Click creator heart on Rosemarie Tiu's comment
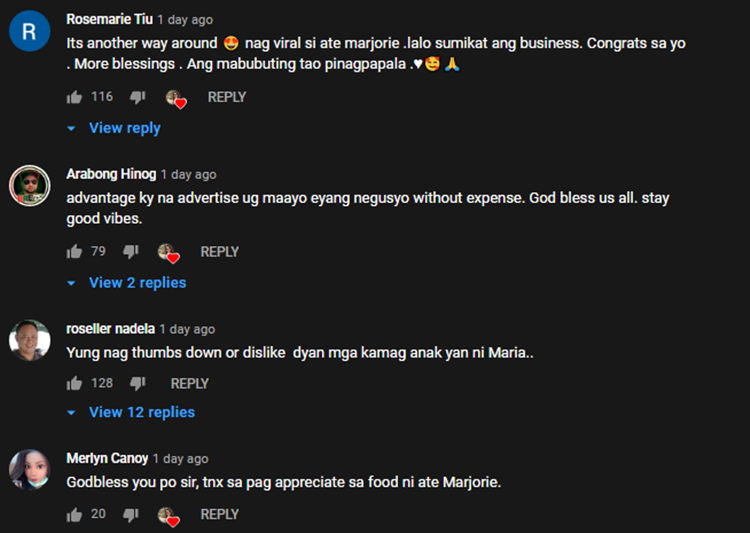The width and height of the screenshot is (750, 533). 176,99
